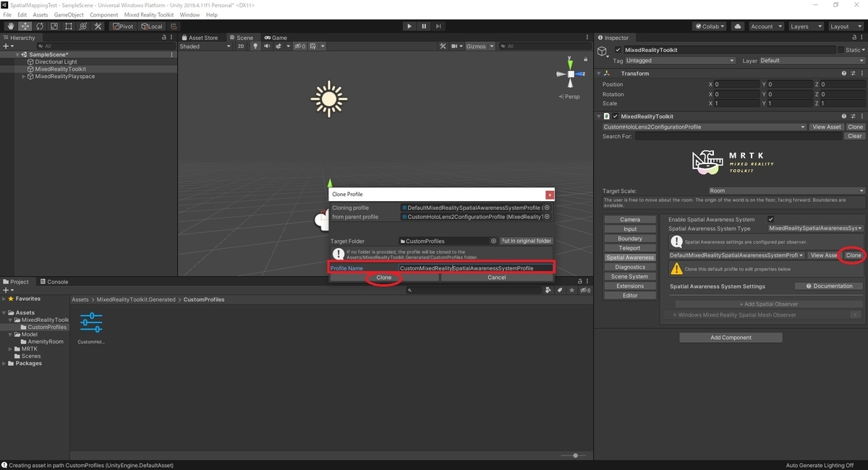Viewport: 868px width, 470px height.
Task: Click the Search For input field
Action: 739,136
